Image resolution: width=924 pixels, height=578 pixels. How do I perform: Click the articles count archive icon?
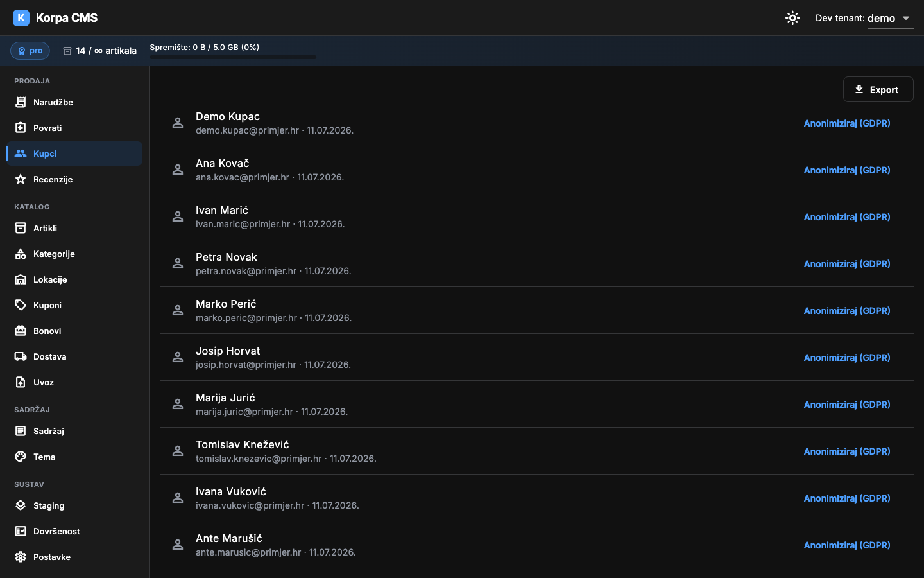click(67, 51)
